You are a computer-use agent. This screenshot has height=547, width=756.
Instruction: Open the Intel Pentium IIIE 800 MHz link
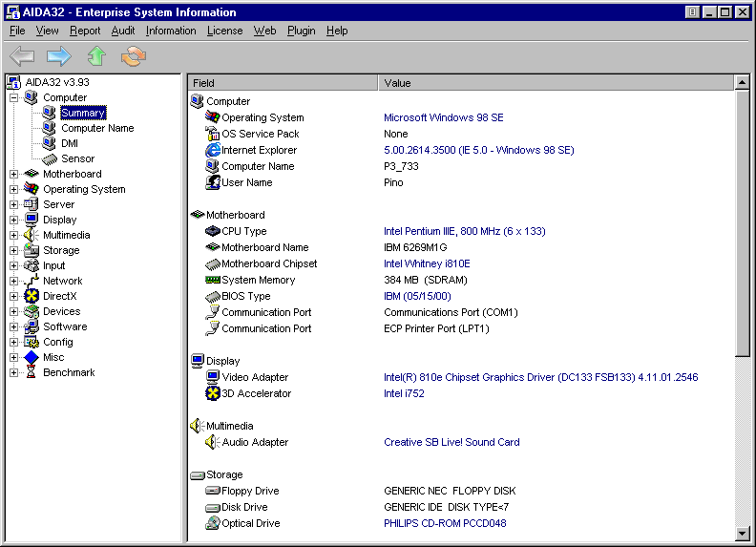(465, 231)
